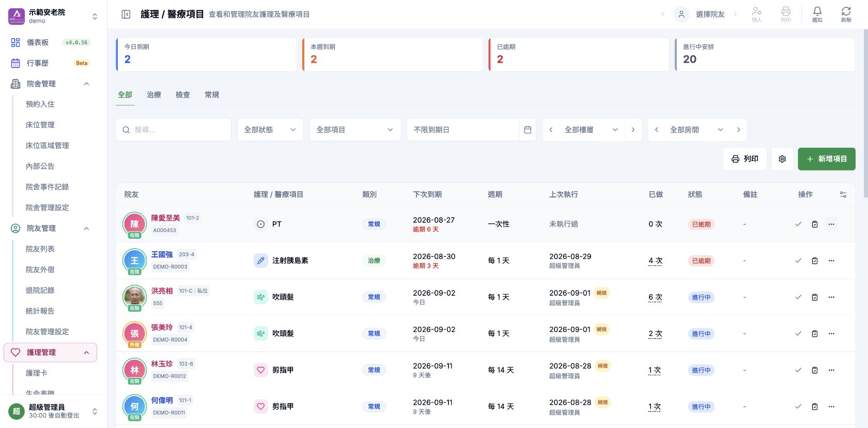Open the 全部房間 room dropdown
This screenshot has width=868, height=428.
point(697,130)
